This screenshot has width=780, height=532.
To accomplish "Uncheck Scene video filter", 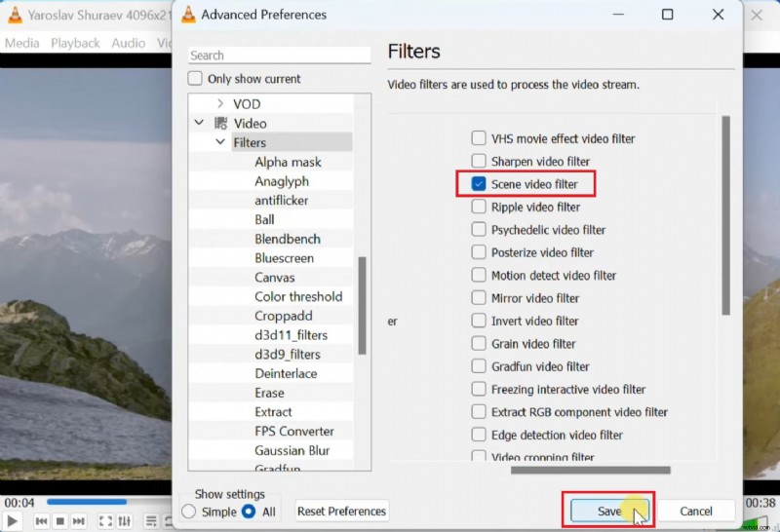I will 479,184.
